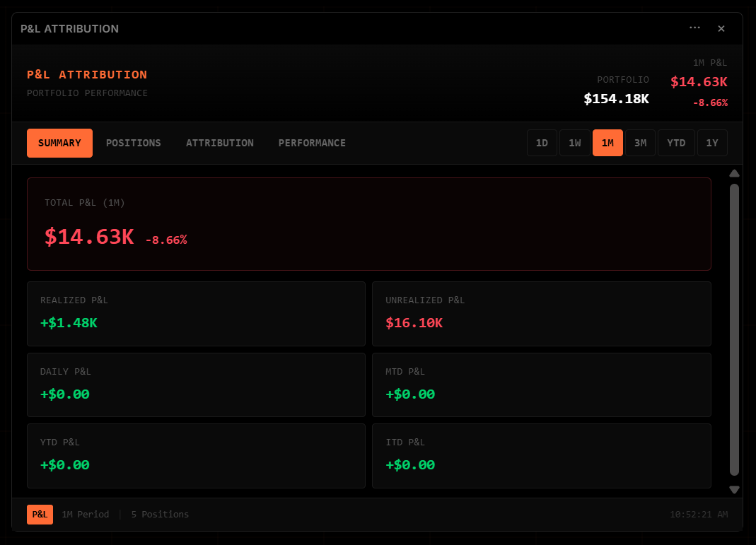This screenshot has width=756, height=545.
Task: Switch to the 3M period
Action: pos(640,143)
